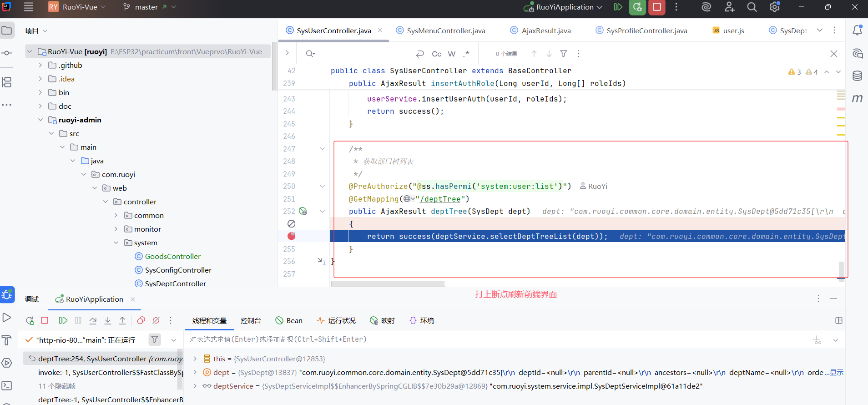Show more tool windows ellipsis
Image resolution: width=868 pixels, height=405 pixels.
(x=7, y=105)
